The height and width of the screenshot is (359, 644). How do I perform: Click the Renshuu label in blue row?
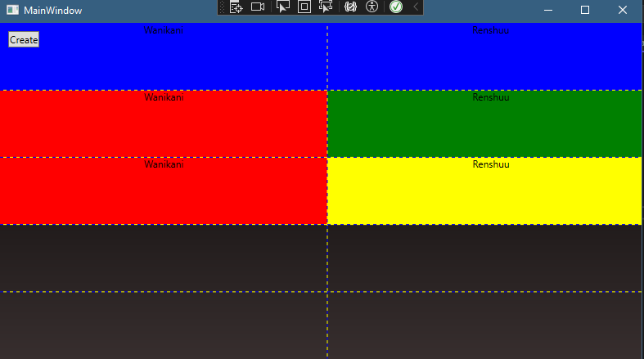tap(490, 30)
